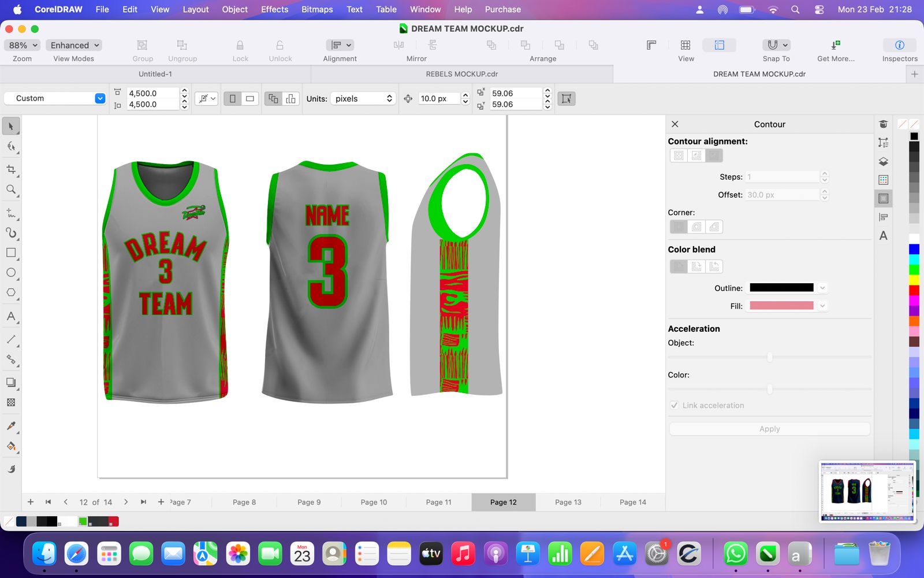
Task: Switch to REBELS MOCKUP.cdr tab
Action: tap(461, 74)
